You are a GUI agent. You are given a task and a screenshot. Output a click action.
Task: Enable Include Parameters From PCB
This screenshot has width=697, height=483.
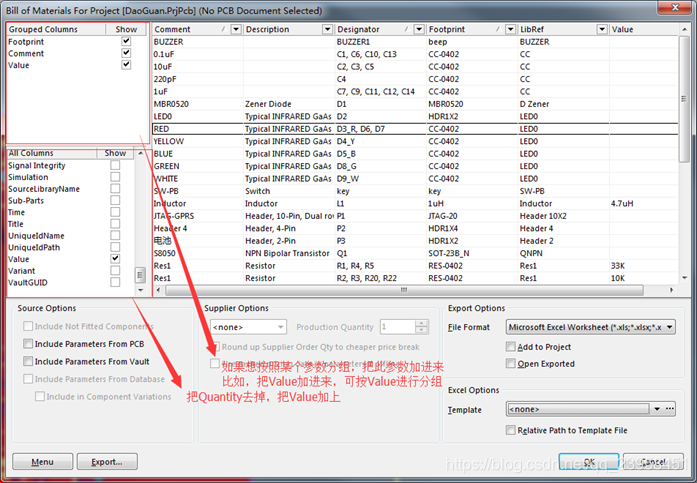28,343
